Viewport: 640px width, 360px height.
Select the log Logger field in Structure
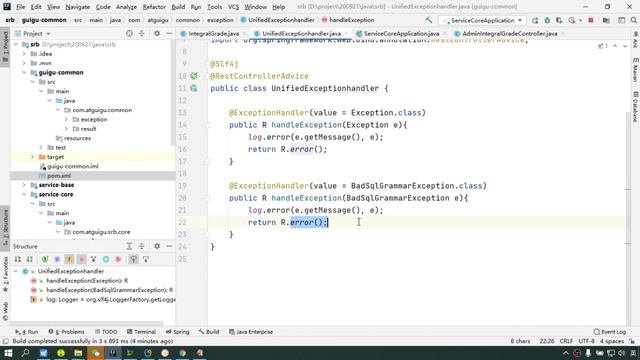tap(110, 299)
